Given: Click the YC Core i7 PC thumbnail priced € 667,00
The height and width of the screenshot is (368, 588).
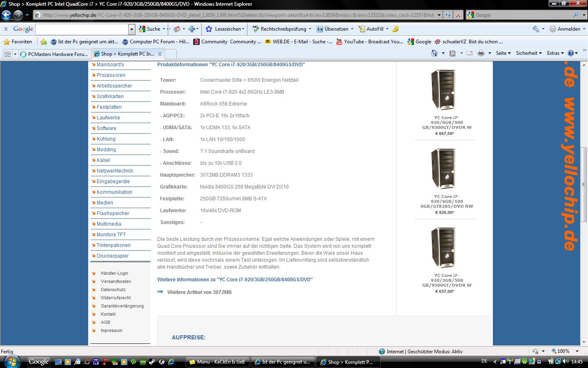Looking at the screenshot, I should (443, 90).
